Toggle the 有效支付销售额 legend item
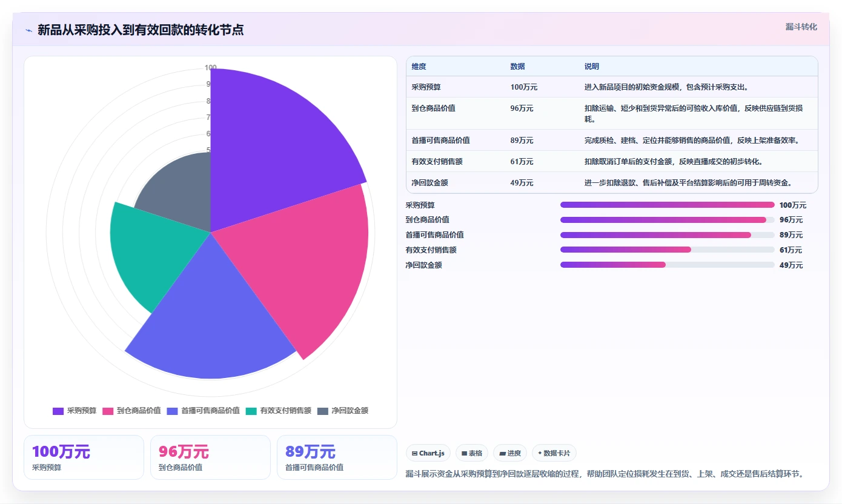842x504 pixels. pos(278,411)
